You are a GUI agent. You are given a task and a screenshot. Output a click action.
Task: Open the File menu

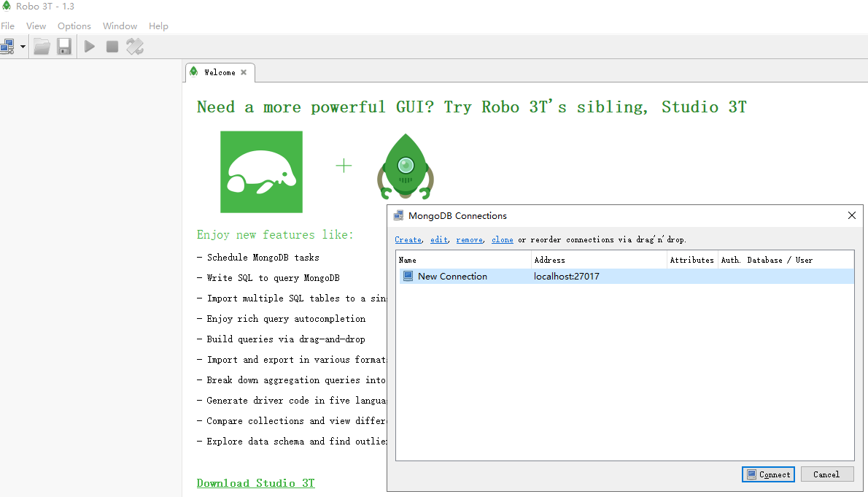click(8, 26)
